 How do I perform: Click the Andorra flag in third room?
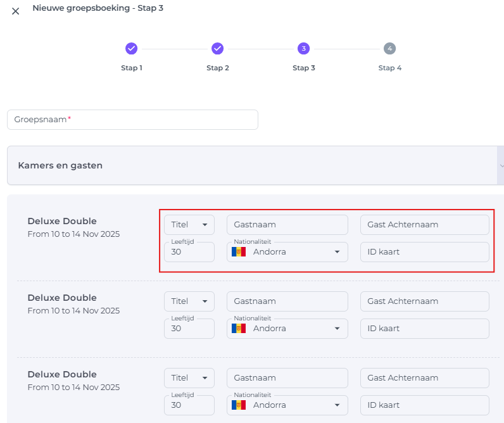239,405
